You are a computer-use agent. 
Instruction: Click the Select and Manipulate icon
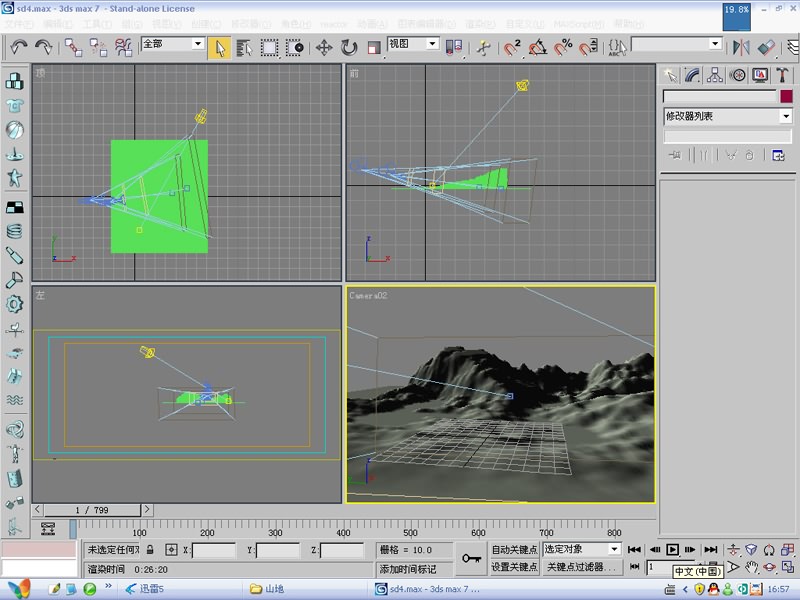point(483,48)
